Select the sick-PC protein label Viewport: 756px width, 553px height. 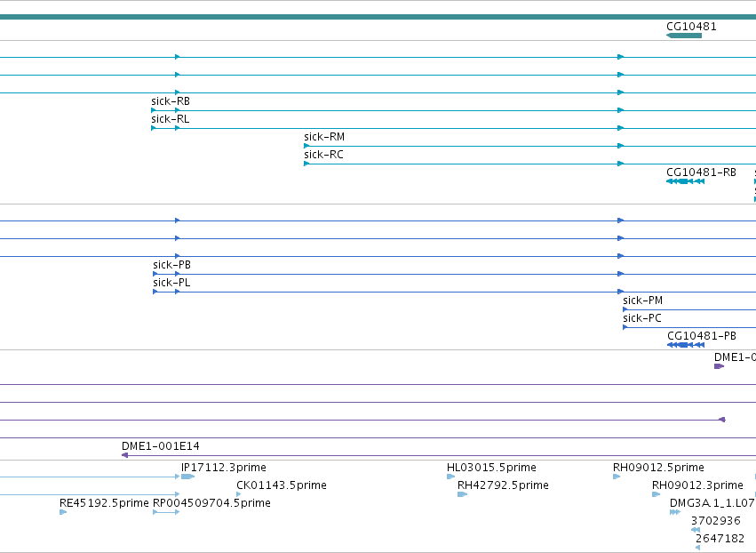642,318
